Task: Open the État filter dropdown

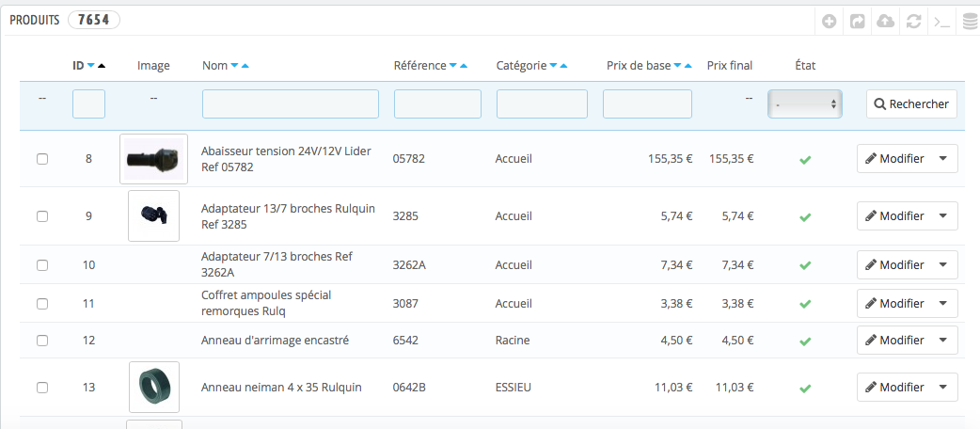Action: [805, 104]
